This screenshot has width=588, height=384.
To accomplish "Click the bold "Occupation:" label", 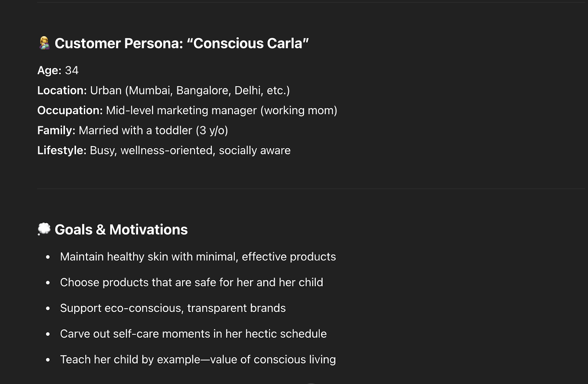I will tap(70, 110).
